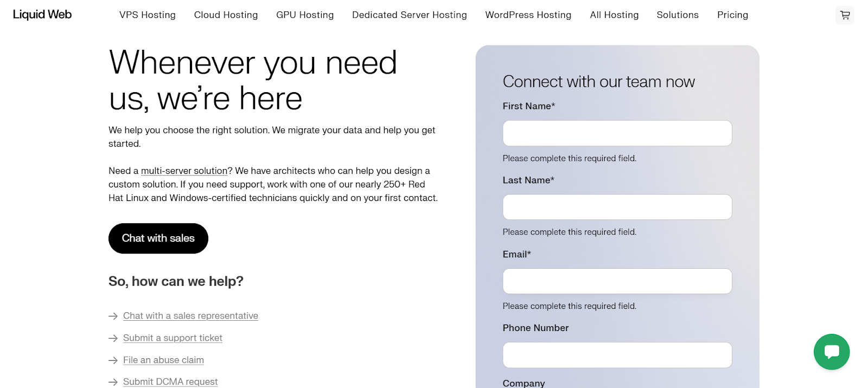Open Solutions menu
868x388 pixels.
[678, 15]
